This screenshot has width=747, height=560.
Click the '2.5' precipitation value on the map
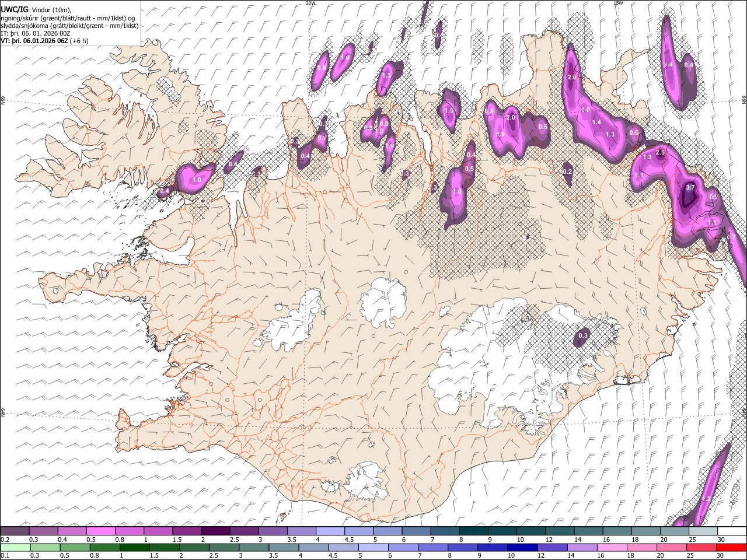tap(660, 153)
